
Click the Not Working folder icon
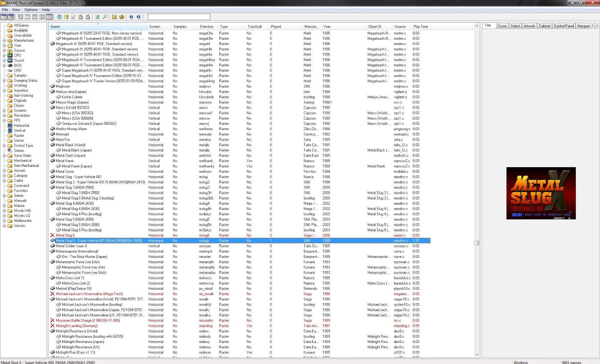(x=10, y=96)
